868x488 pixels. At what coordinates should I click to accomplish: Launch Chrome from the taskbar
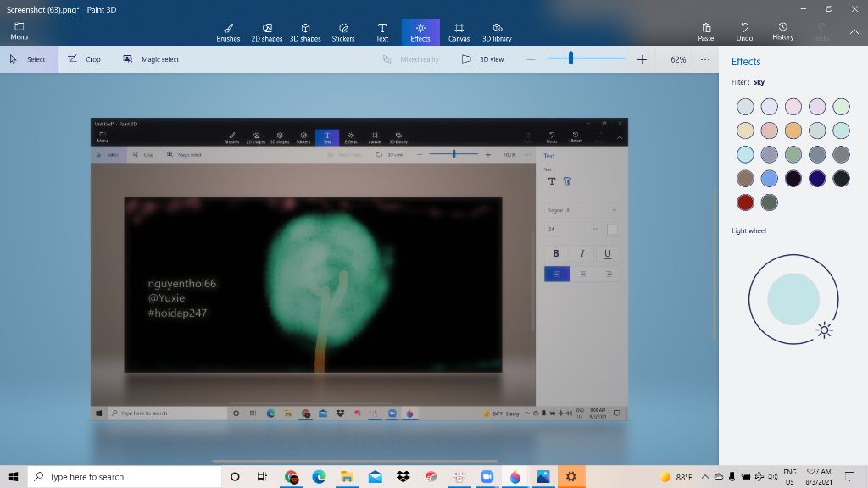[292, 476]
